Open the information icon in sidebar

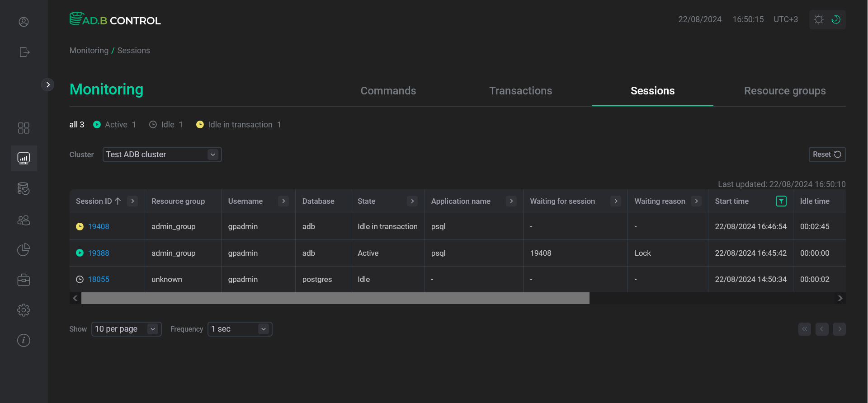[x=24, y=340]
